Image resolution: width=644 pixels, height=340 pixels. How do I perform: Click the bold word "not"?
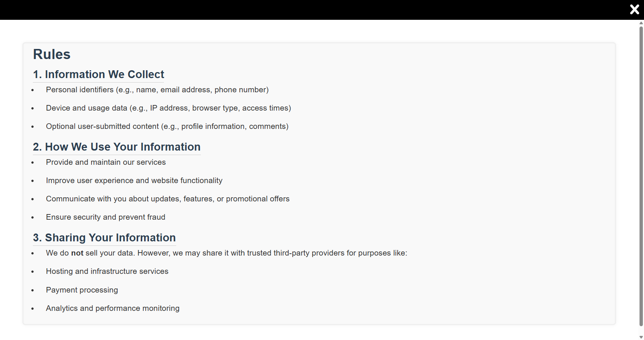point(77,253)
